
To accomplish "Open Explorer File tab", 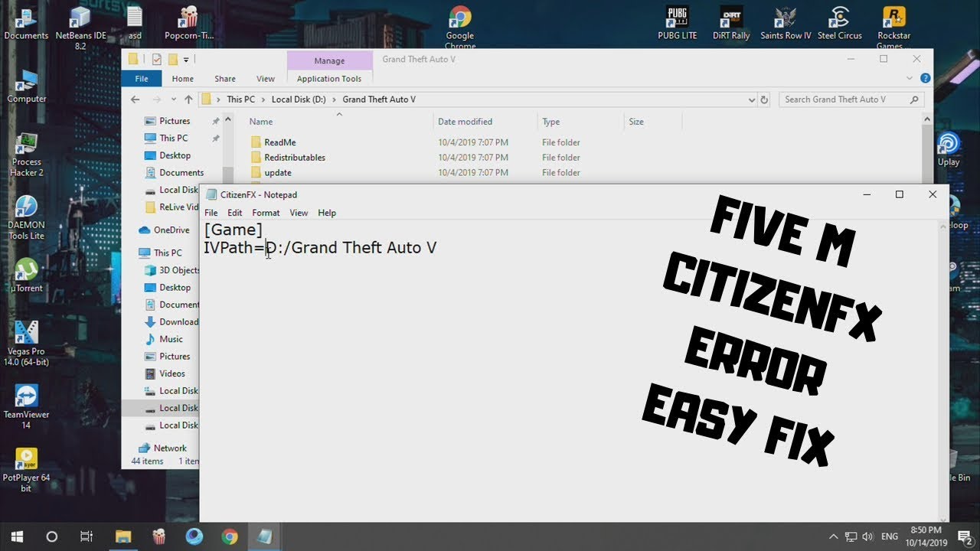I will tap(142, 79).
